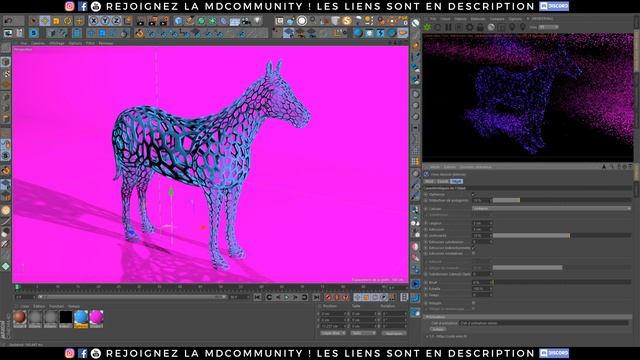Expand the version link row at panel bottom
Screen dimensions: 640x360
tap(447, 336)
